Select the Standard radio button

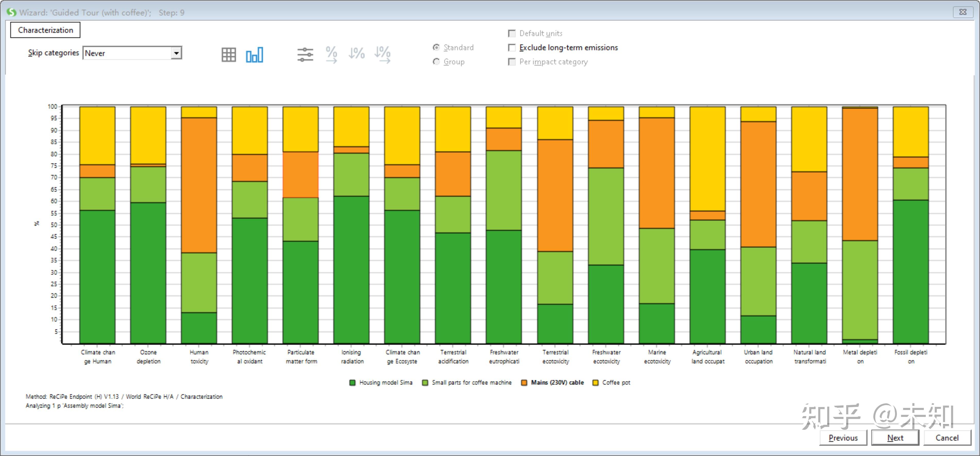(436, 48)
